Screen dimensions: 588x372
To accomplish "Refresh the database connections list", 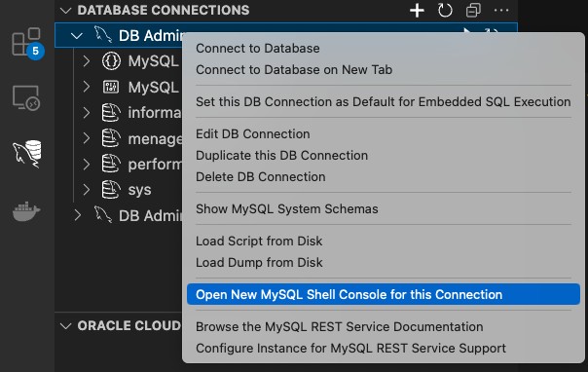I will 445,10.
